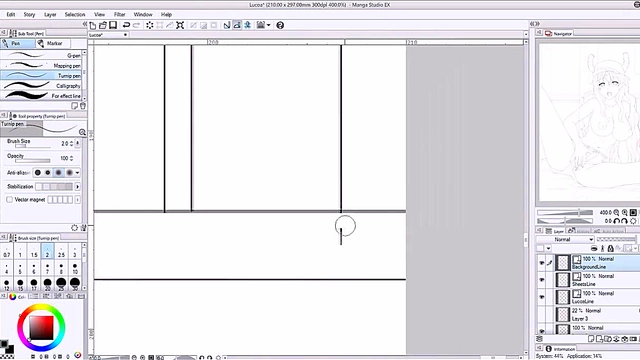Select the no anti-aliasing option
The image size is (640, 360).
(x=38, y=173)
